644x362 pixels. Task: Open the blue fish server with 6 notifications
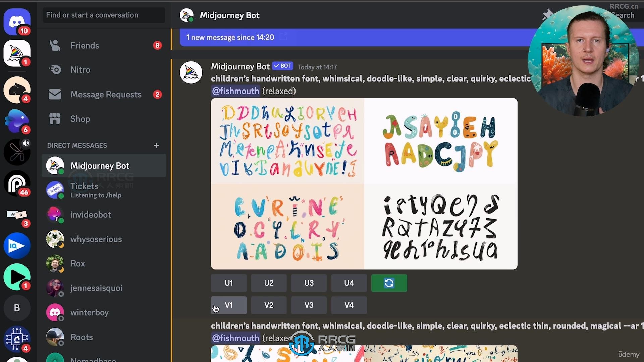[x=17, y=121]
